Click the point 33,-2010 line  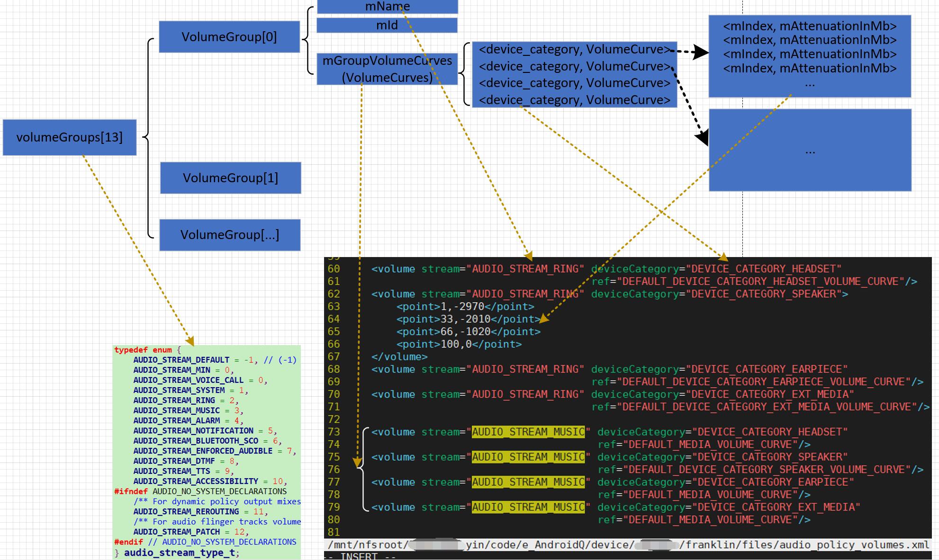[468, 319]
